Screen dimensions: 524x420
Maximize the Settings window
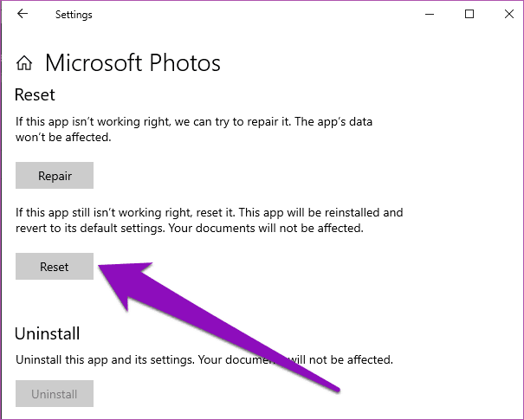point(469,14)
